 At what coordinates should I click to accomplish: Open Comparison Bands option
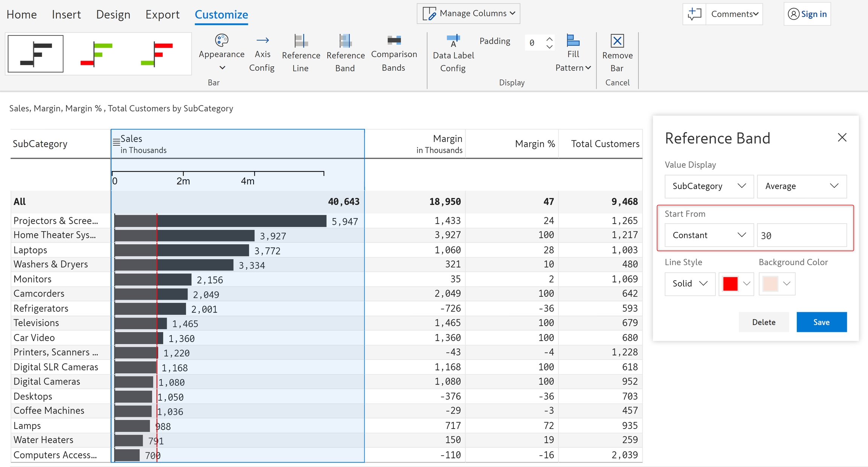point(394,40)
